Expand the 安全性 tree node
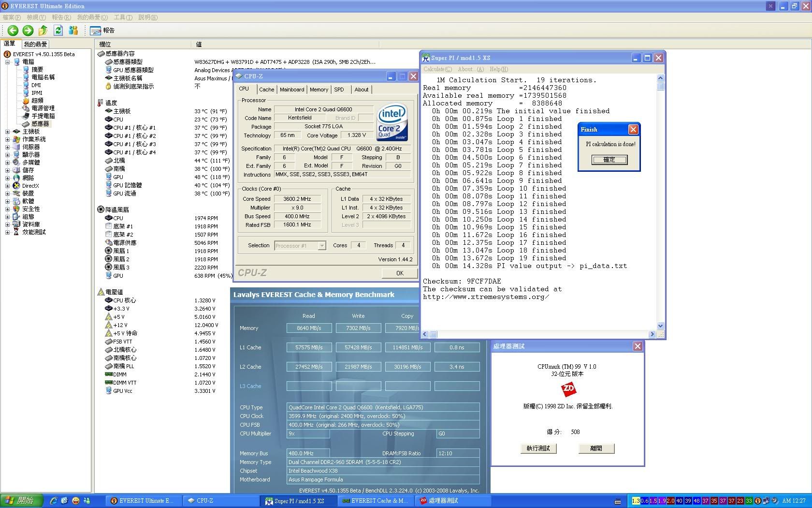The width and height of the screenshot is (812, 508). 7,209
